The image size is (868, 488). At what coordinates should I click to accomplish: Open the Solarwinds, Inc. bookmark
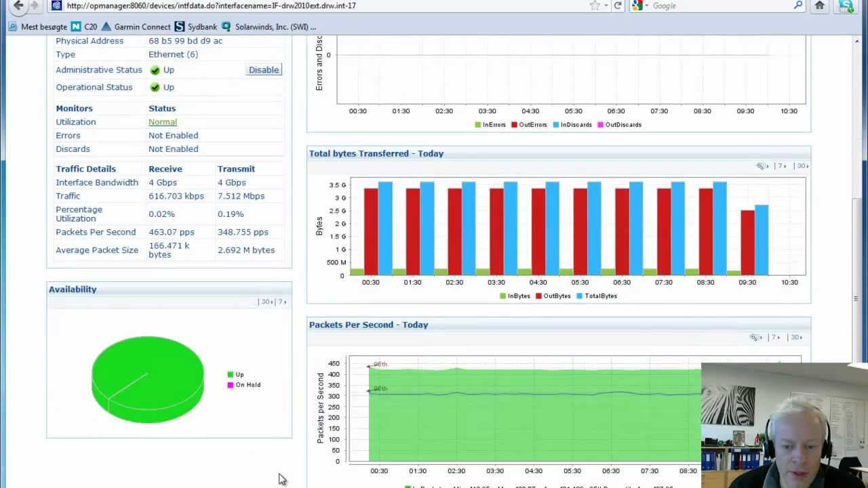[x=269, y=27]
